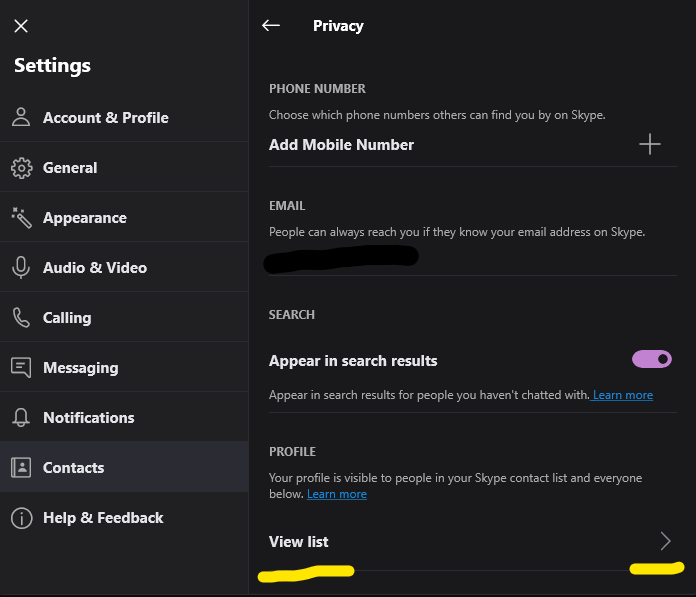The image size is (696, 597).
Task: Open the Contacts settings section
Action: pos(73,467)
